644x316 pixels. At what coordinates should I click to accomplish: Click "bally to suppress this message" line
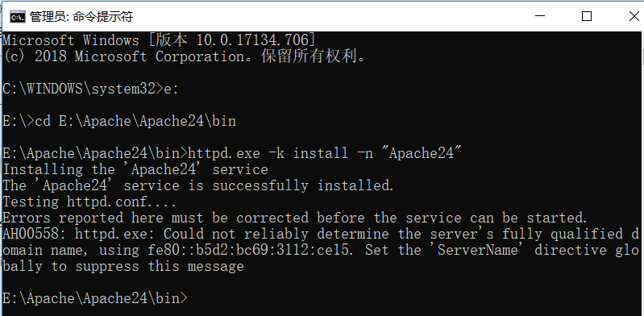tap(123, 266)
